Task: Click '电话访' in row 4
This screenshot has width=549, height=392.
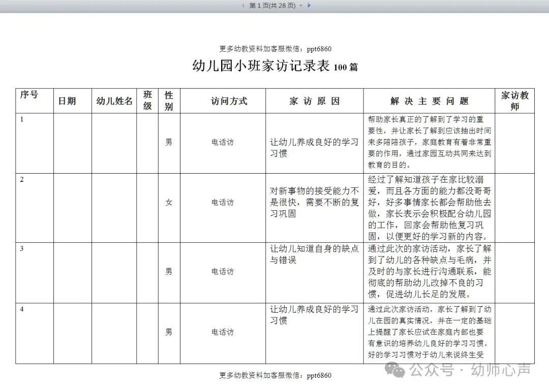Action: (x=222, y=332)
